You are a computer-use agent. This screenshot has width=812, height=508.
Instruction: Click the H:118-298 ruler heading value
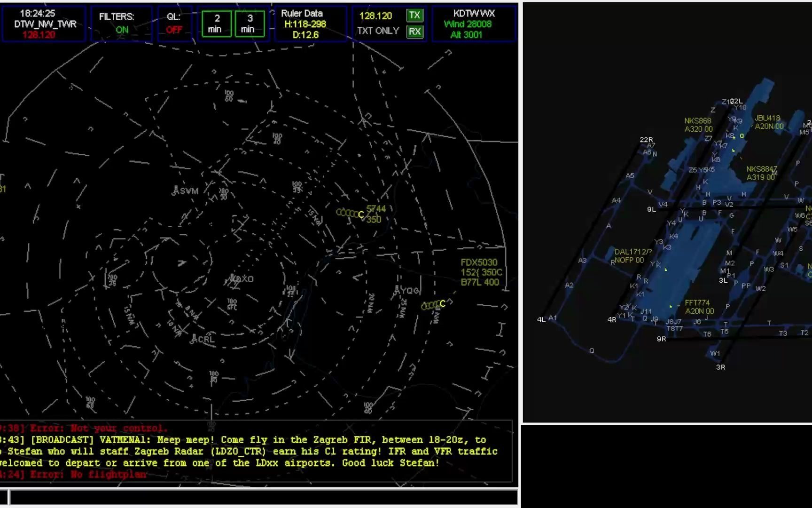click(x=305, y=24)
